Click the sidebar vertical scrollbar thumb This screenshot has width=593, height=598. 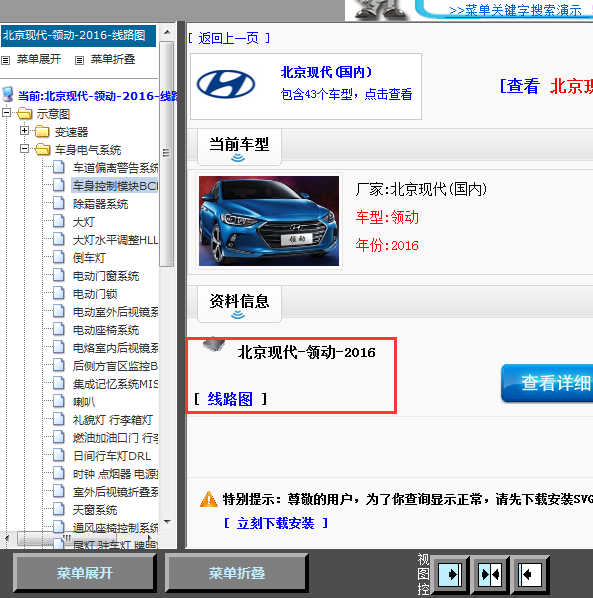click(x=166, y=154)
